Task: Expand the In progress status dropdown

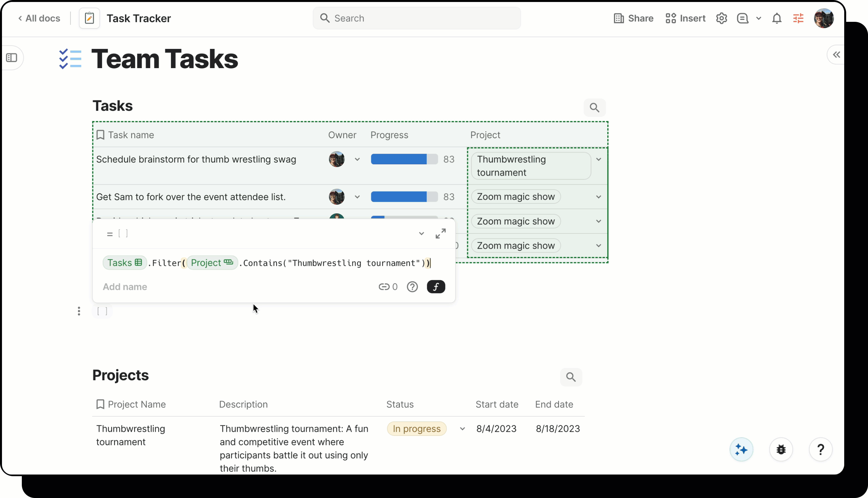Action: 462,429
